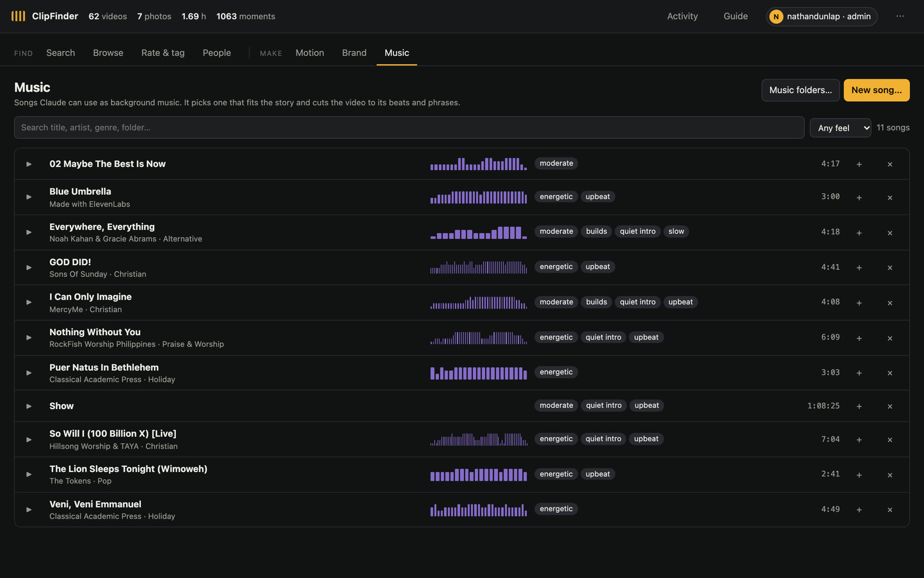The width and height of the screenshot is (924, 578).
Task: Play the song 02 Maybe The Best Is Now
Action: (29, 164)
